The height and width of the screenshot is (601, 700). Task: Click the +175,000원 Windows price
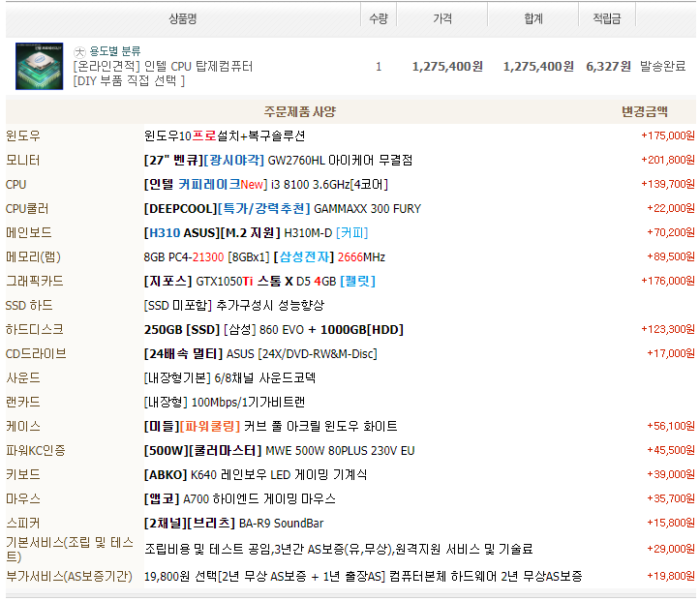(x=668, y=135)
